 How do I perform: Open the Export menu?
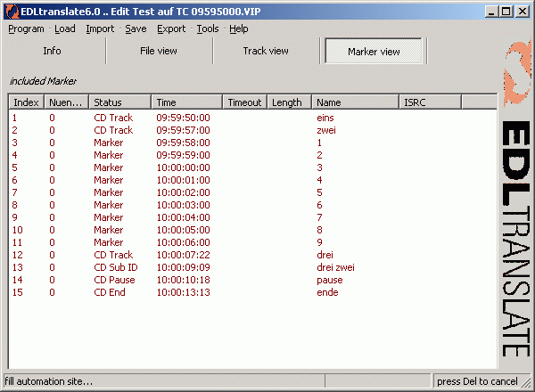click(x=171, y=29)
